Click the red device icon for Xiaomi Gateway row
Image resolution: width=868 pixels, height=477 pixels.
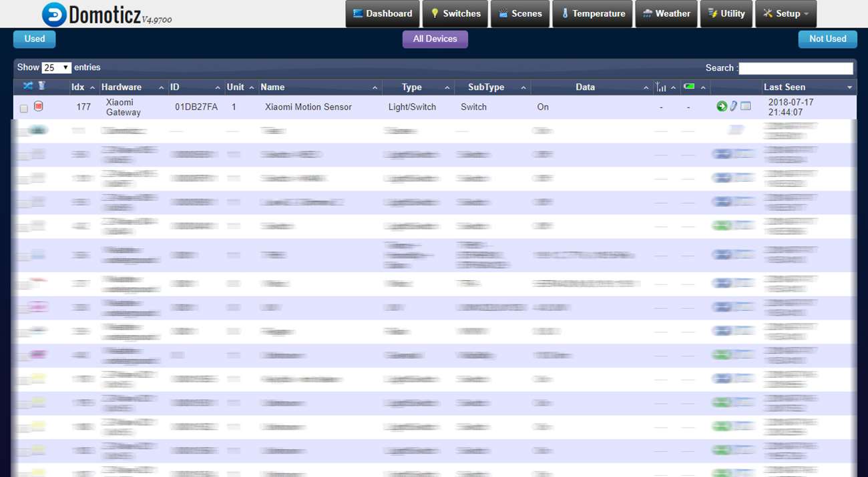tap(39, 107)
